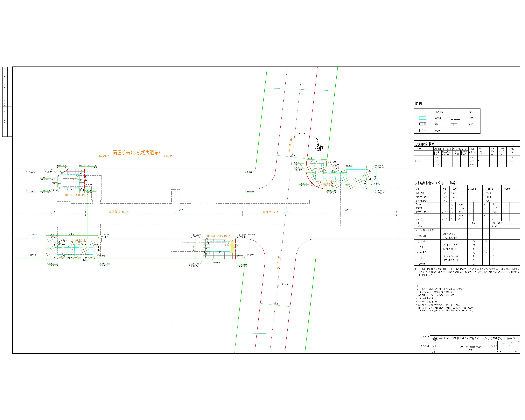Click the dashed 预留建筑 legend symbol
The height and width of the screenshot is (420, 525).
455,118
